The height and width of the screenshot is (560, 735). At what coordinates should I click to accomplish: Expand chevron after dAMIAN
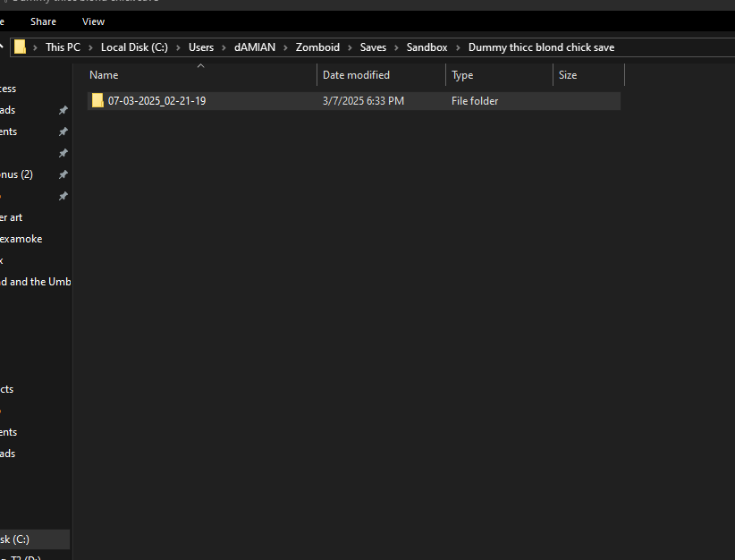(285, 47)
